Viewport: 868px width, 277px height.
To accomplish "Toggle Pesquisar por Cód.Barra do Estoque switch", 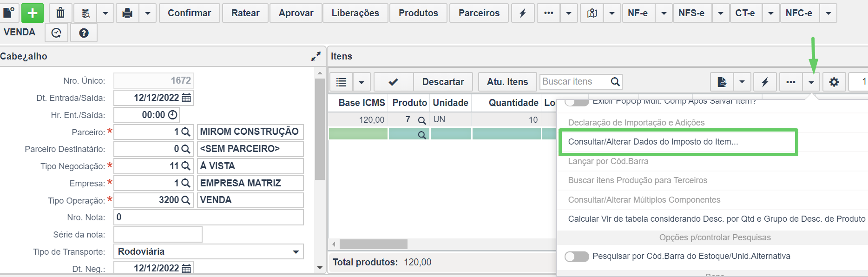I will pos(577,257).
